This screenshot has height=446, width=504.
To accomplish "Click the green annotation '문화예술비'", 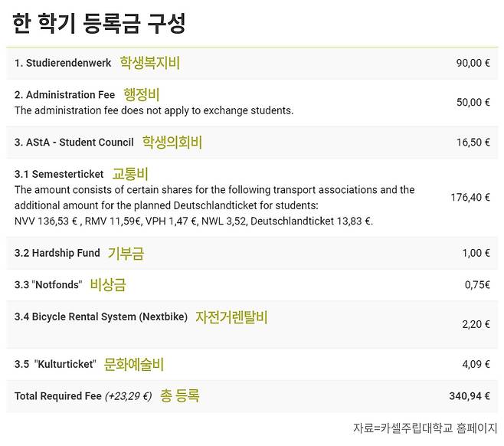I will click(x=134, y=364).
